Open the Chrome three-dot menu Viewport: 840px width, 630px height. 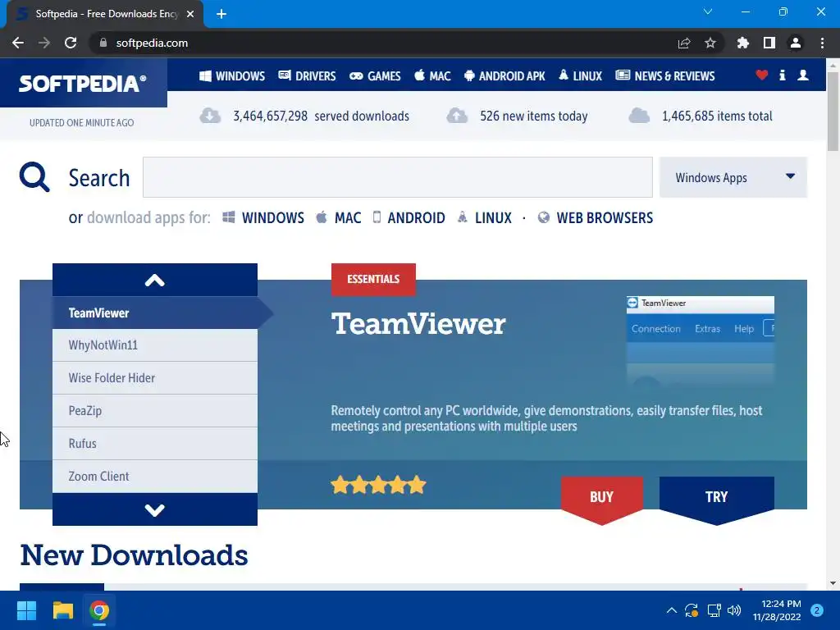[x=822, y=43]
